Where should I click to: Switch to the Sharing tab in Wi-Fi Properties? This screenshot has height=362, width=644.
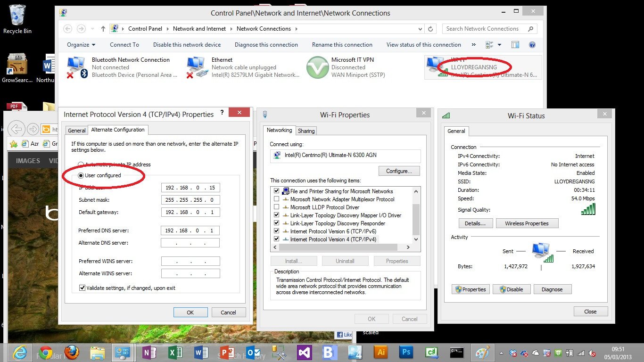[306, 131]
